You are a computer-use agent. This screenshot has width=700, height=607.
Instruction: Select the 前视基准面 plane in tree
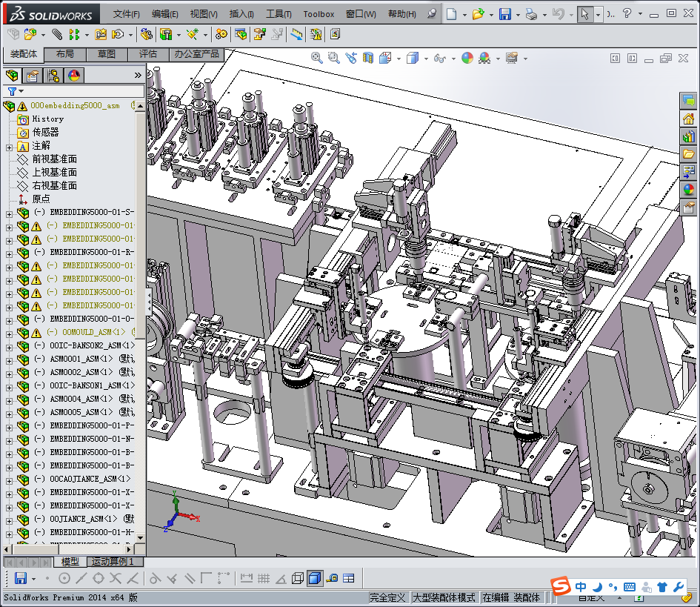(x=54, y=159)
